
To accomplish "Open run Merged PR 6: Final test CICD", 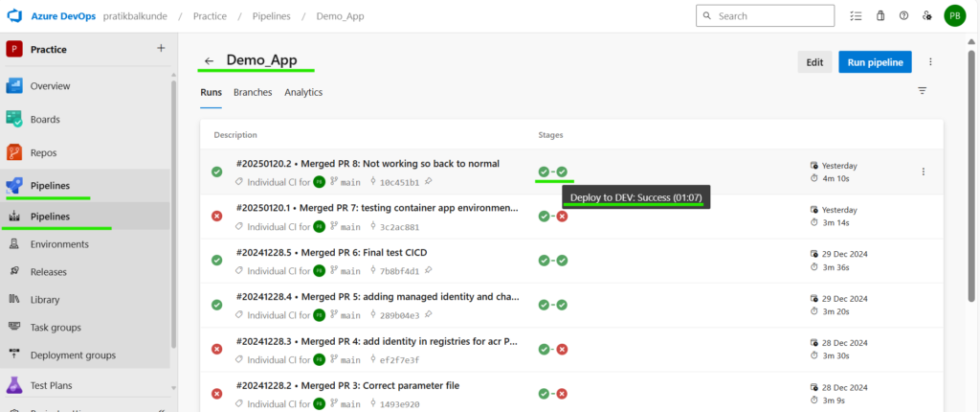I will coord(331,252).
